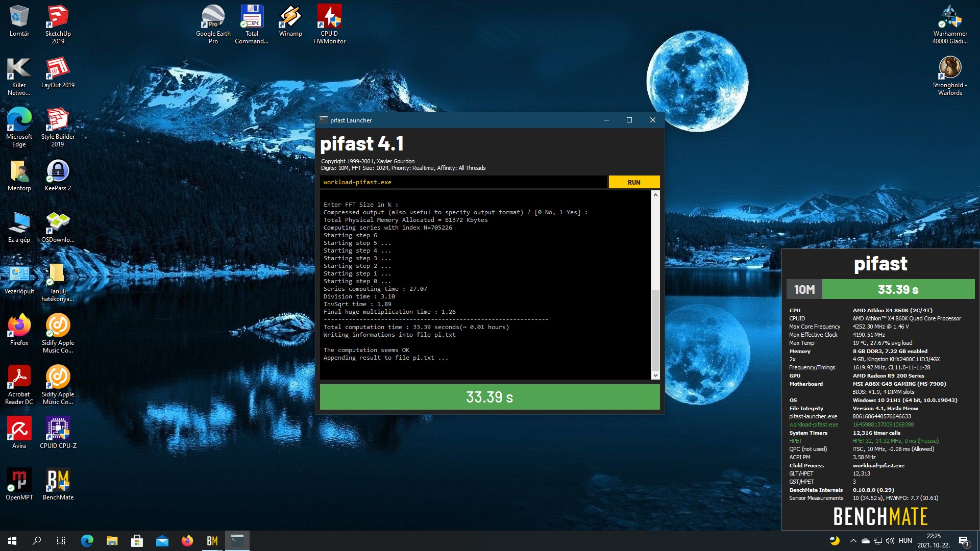
Task: Open CPUID HWMonitor shortcut
Action: pos(329,24)
